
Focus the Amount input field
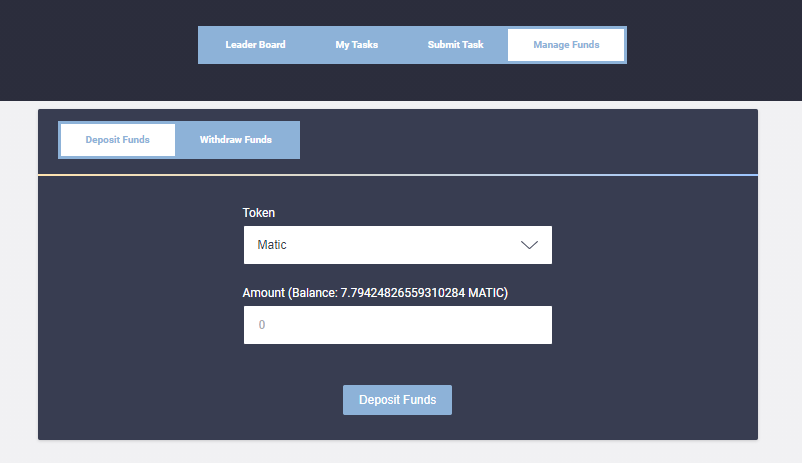coord(397,325)
